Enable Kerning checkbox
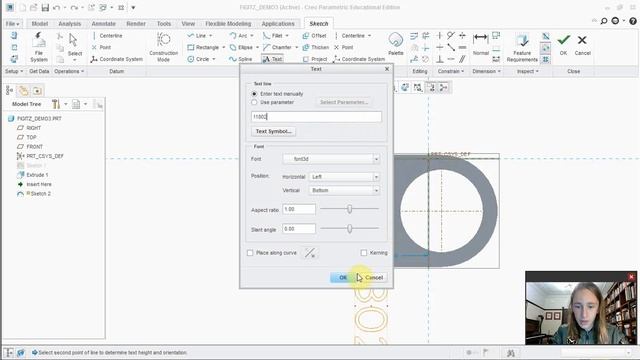 pos(364,253)
